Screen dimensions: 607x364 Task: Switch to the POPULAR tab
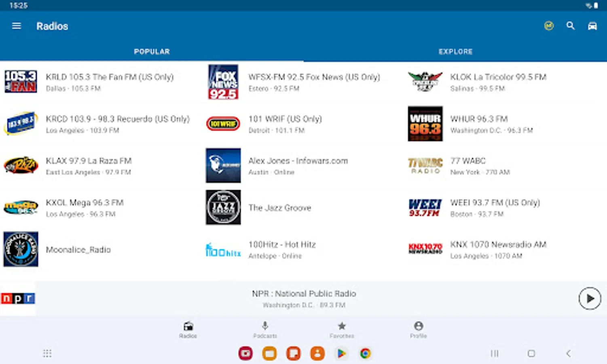(x=152, y=51)
